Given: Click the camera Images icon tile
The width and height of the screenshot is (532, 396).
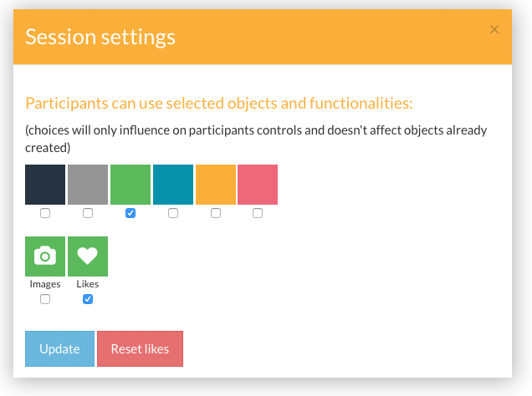Looking at the screenshot, I should pos(45,256).
